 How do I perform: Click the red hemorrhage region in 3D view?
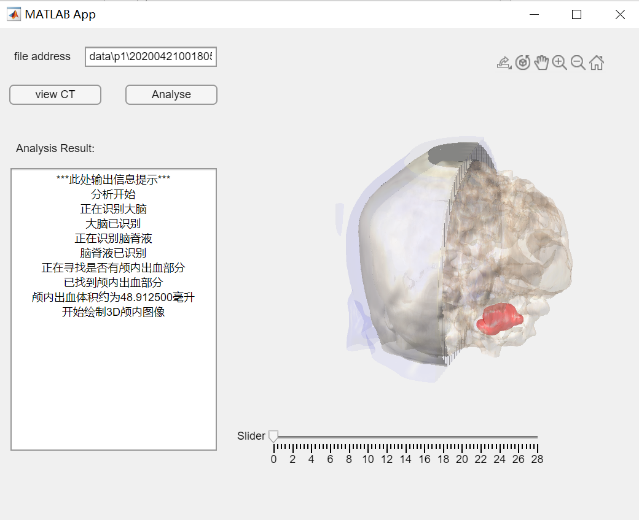coord(500,319)
